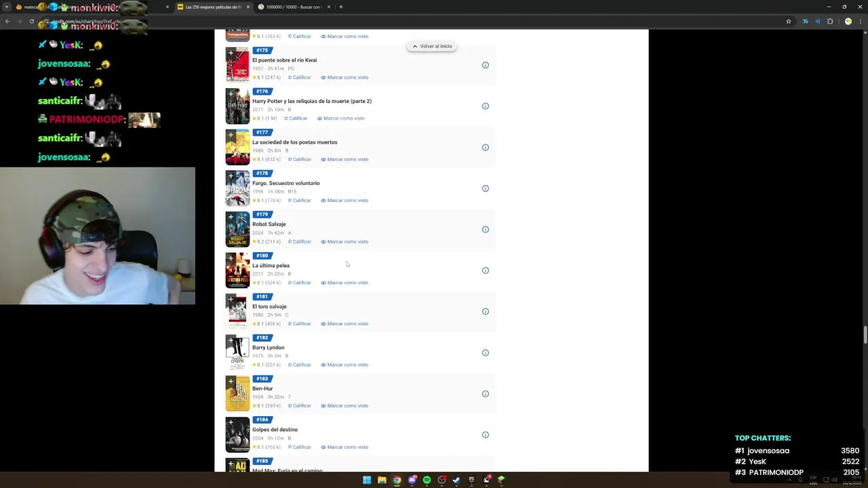Open Spotify from the taskbar
This screenshot has width=868, height=488.
(x=427, y=480)
